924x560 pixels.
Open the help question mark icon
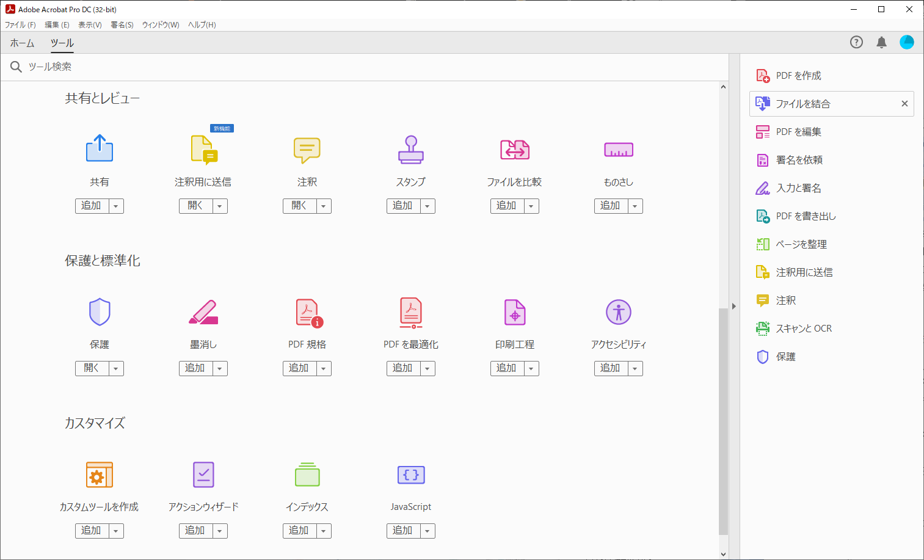click(x=856, y=42)
